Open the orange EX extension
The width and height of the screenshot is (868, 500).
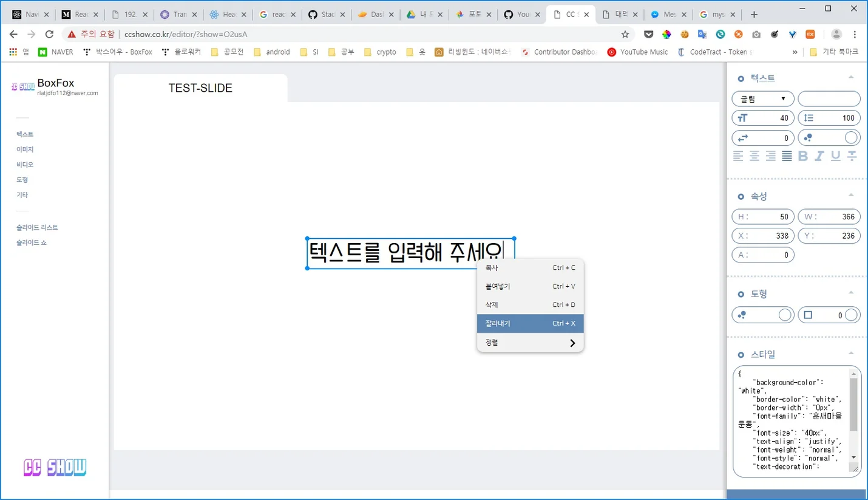coord(810,35)
